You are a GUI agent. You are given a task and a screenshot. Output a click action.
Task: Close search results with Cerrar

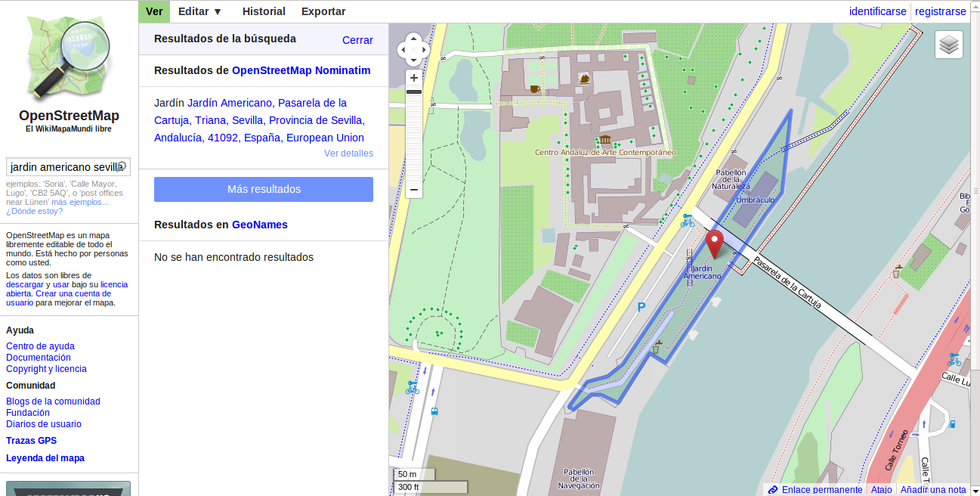click(x=357, y=40)
